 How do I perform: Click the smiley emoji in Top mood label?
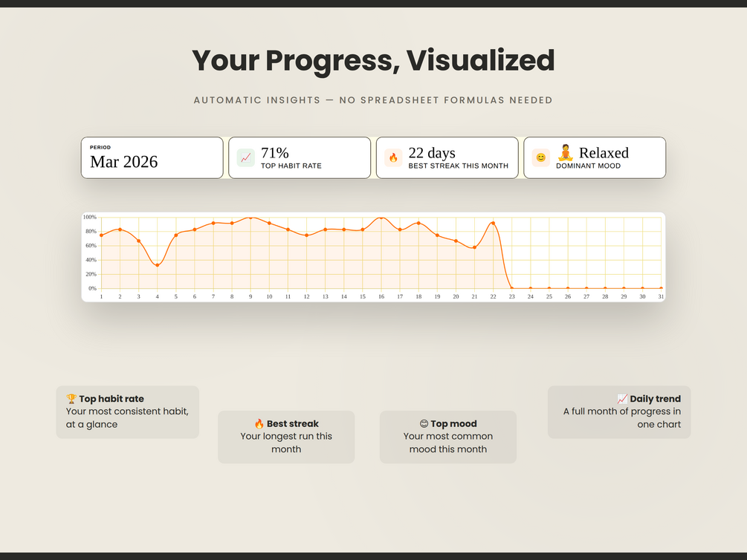(x=424, y=424)
